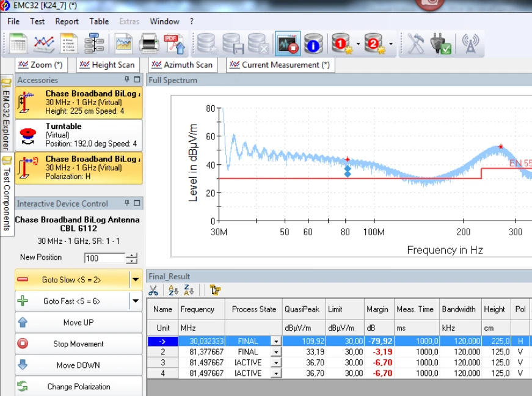
Task: Click the stop measurement monitor icon
Action: tap(287, 44)
